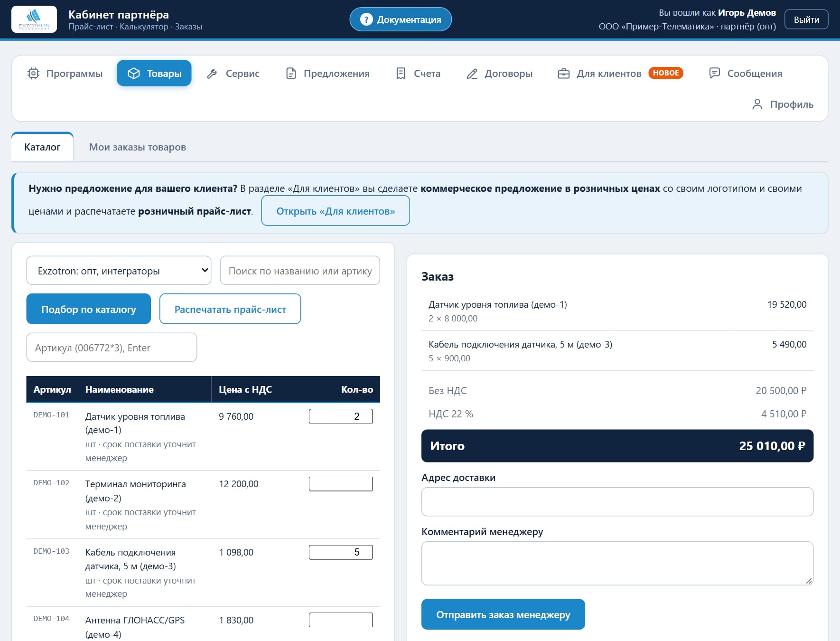Switch to the Каталог tab

[x=42, y=147]
